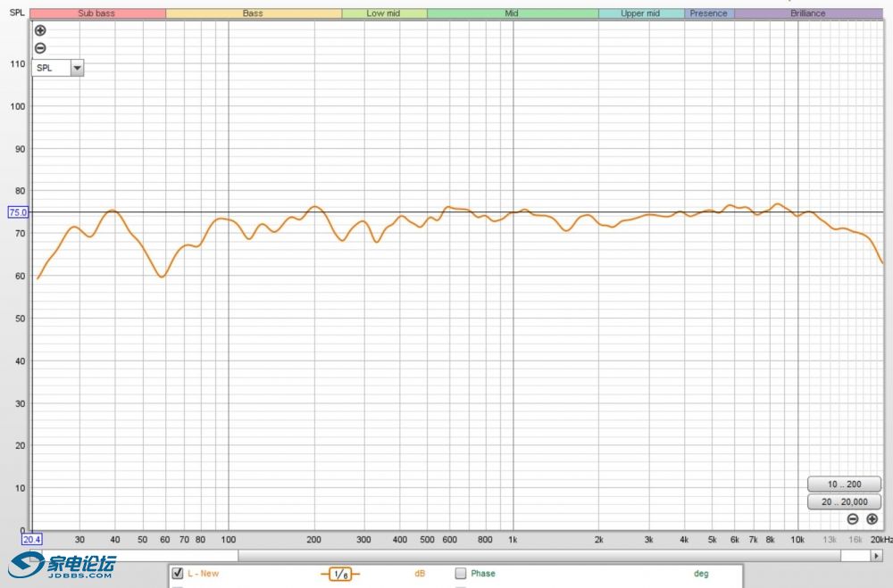Viewport: 893px width, 588px height.
Task: Set frequency range to 10 .. 200
Action: [x=844, y=484]
